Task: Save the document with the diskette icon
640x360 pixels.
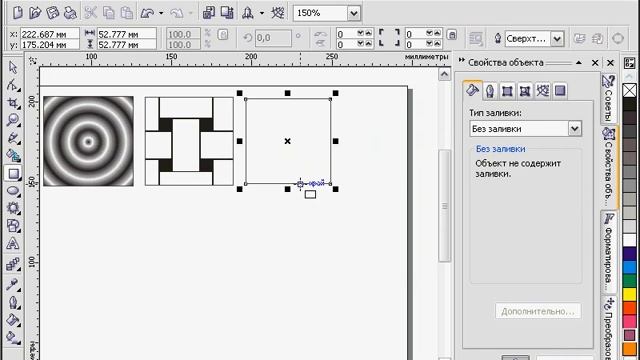Action: [53, 13]
